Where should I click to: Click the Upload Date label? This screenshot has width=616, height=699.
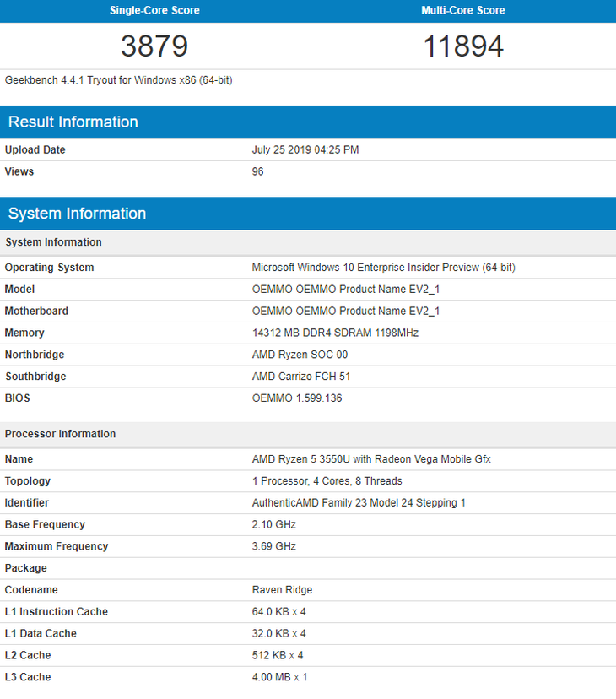(35, 149)
